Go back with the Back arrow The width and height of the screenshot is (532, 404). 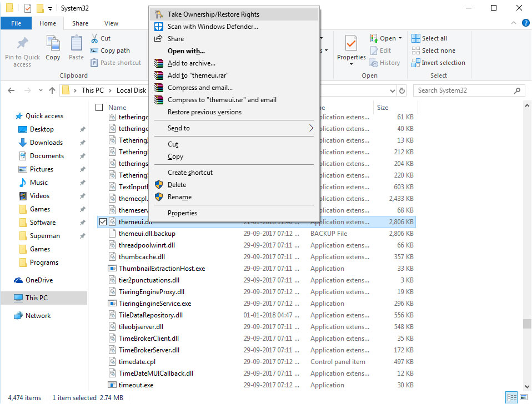tap(11, 90)
